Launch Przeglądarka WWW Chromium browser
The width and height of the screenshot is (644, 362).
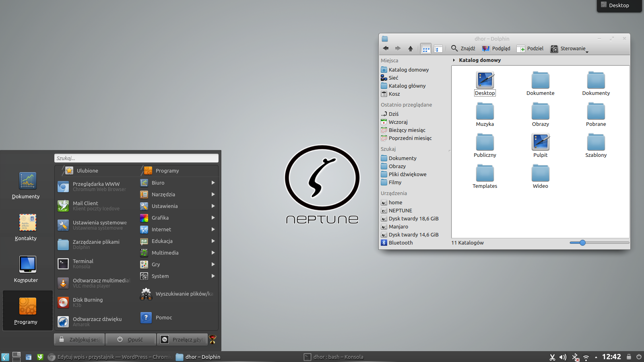(x=95, y=187)
